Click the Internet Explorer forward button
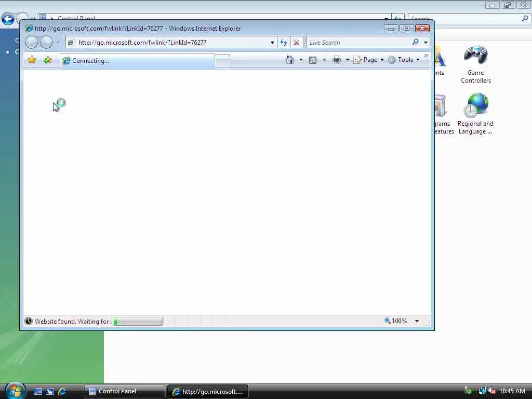This screenshot has width=532, height=399. 46,43
